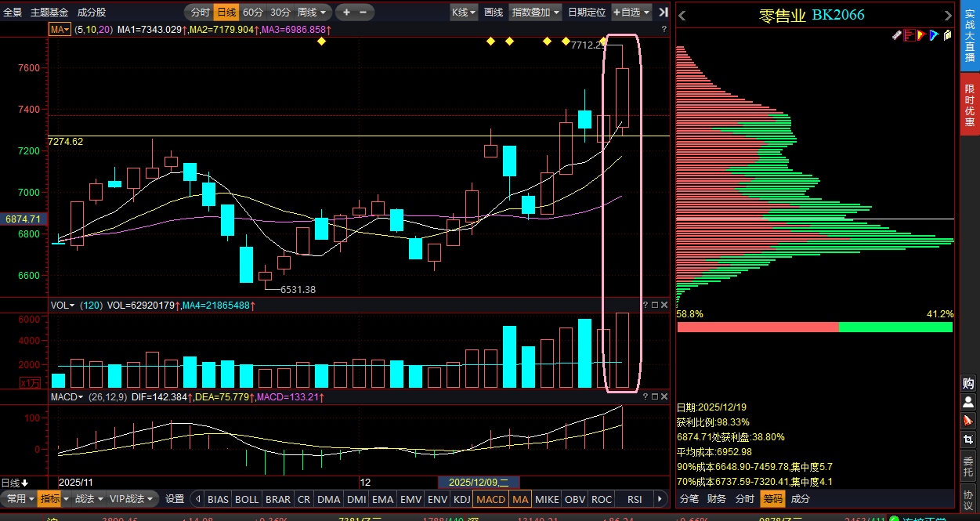Switch to 成分 tab in side panel

[801, 498]
